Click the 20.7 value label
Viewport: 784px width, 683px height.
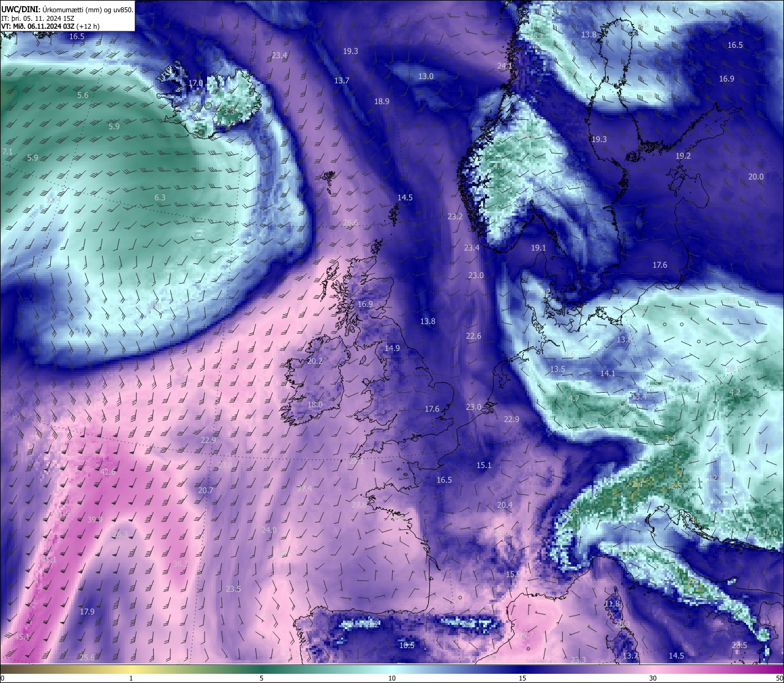[x=206, y=490]
